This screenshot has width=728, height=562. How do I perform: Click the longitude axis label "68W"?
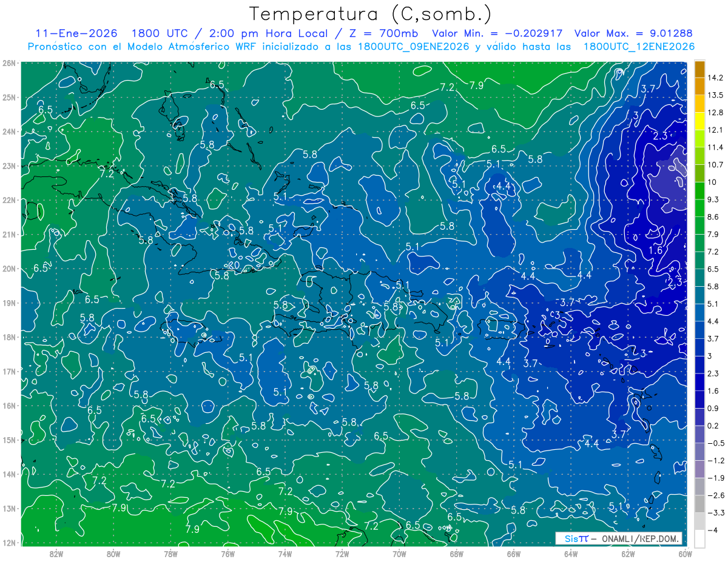tap(456, 554)
